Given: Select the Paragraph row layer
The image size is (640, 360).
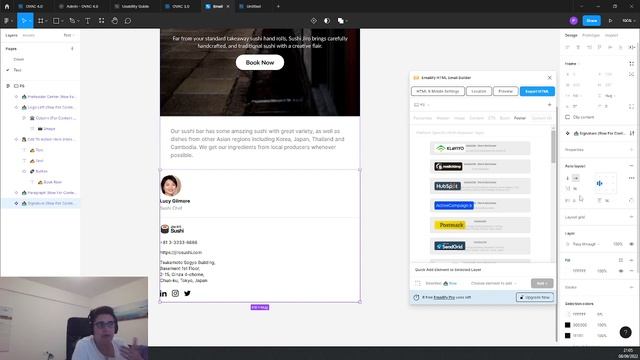Looking at the screenshot, I should click(x=41, y=193).
